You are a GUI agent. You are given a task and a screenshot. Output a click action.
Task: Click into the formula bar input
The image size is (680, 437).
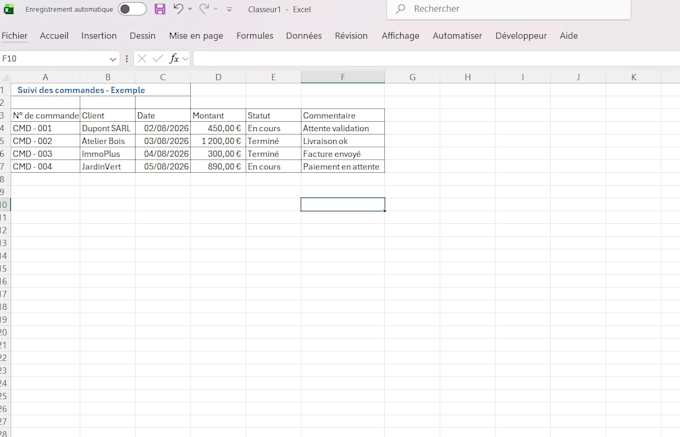click(437, 59)
